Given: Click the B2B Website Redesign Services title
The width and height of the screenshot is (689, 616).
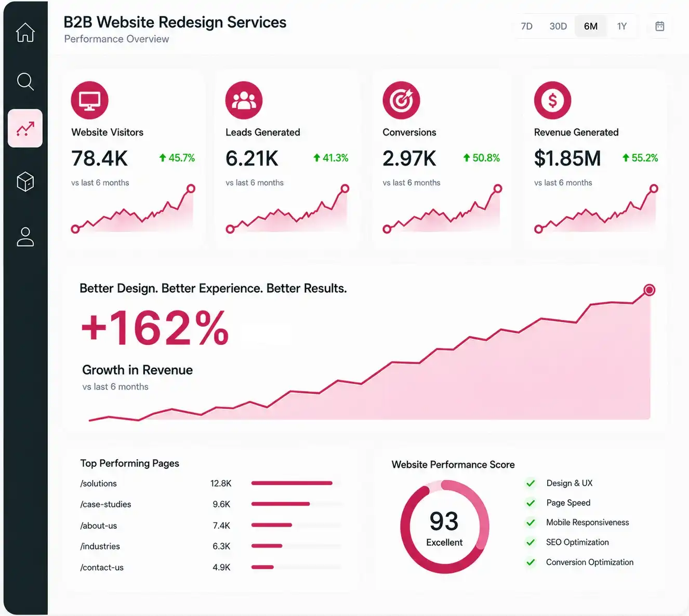Looking at the screenshot, I should [175, 22].
